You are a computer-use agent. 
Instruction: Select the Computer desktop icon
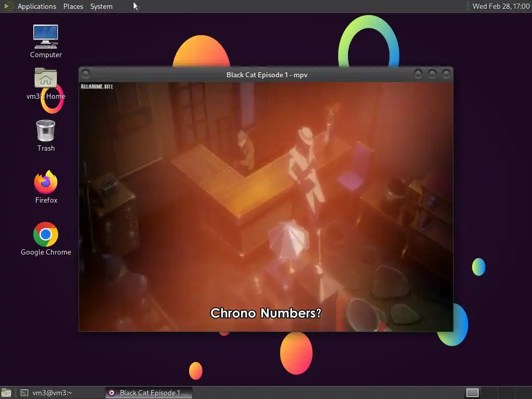click(x=46, y=42)
